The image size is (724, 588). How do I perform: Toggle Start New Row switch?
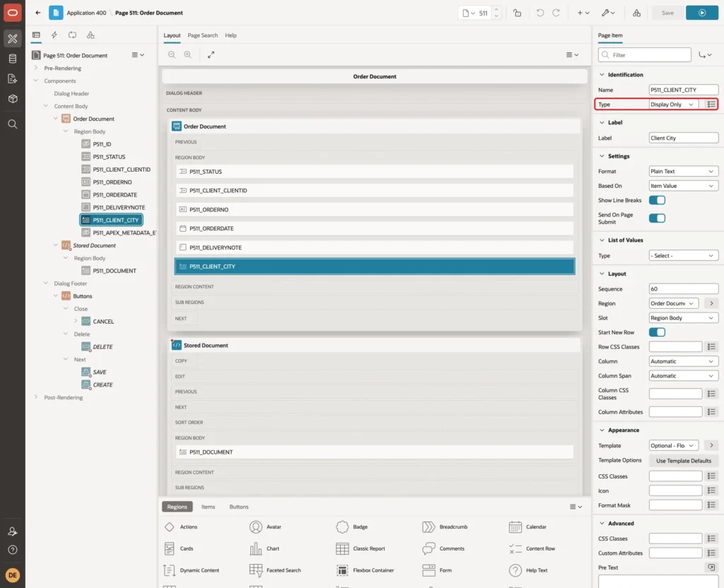click(x=657, y=332)
